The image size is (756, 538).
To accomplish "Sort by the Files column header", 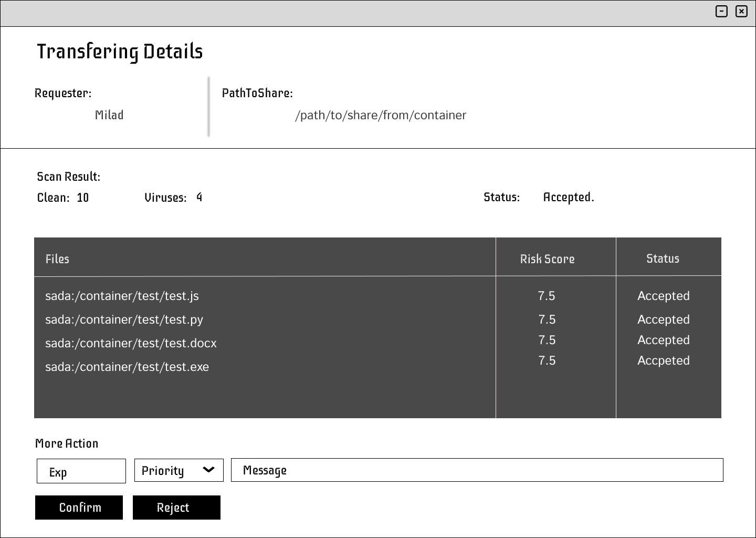I will (x=57, y=259).
